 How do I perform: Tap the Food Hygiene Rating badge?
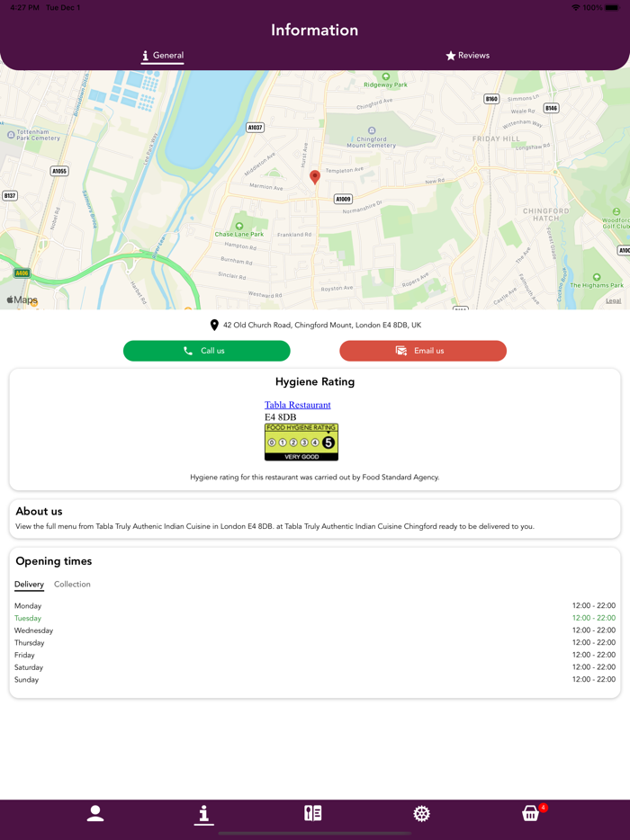[x=301, y=442]
